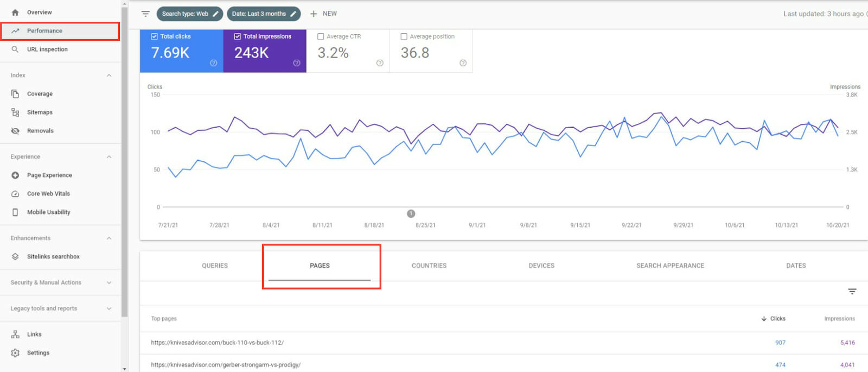Screen dimensions: 868x372
Task: Switch to the Countries tab
Action: pos(429,266)
